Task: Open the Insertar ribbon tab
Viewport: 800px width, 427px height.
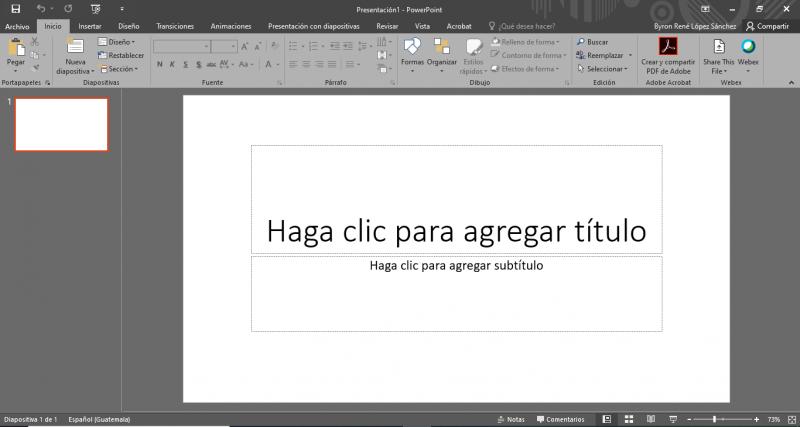Action: pyautogui.click(x=89, y=26)
